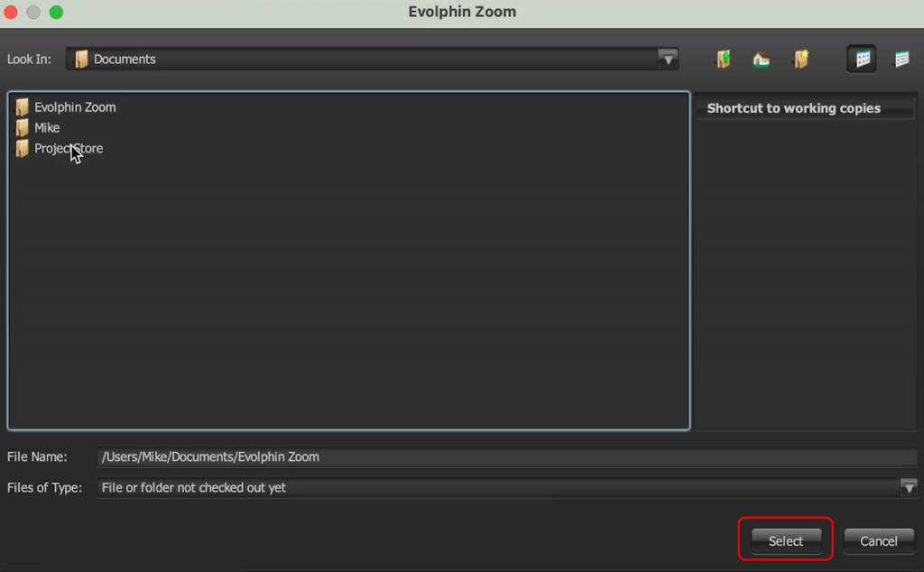Open the Look In dropdown
Viewport: 924px width, 572px height.
tap(668, 58)
